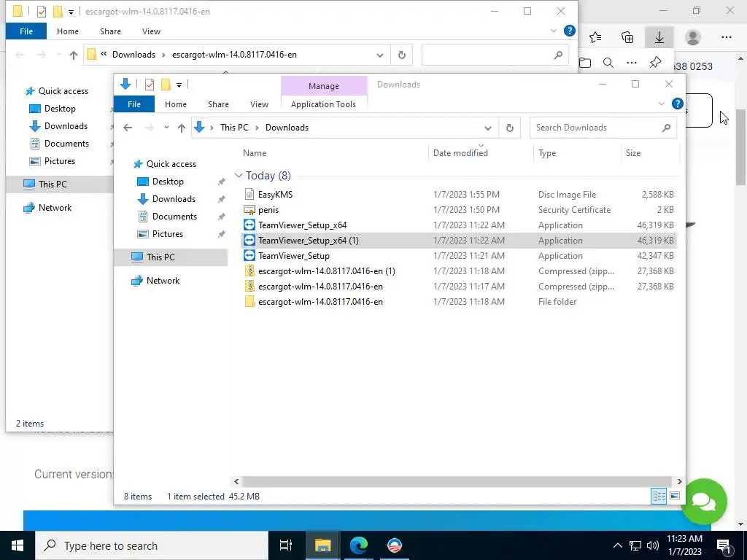Go up one level in Downloads window
Viewport: 747px width, 560px height.
[x=182, y=128]
